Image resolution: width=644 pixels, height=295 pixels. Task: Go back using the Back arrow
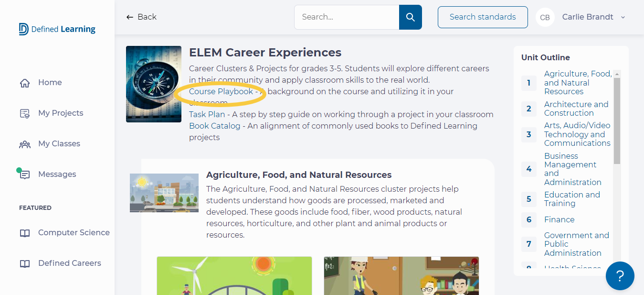[141, 17]
